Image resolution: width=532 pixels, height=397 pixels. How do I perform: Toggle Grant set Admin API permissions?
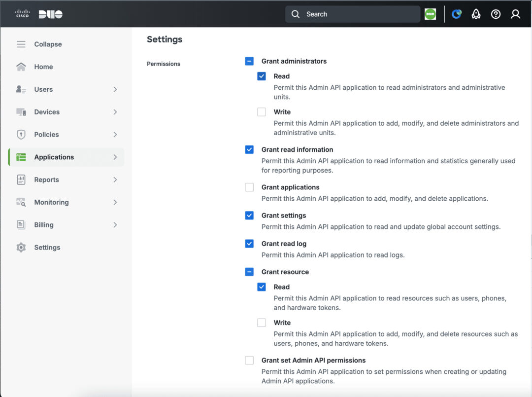coord(249,360)
